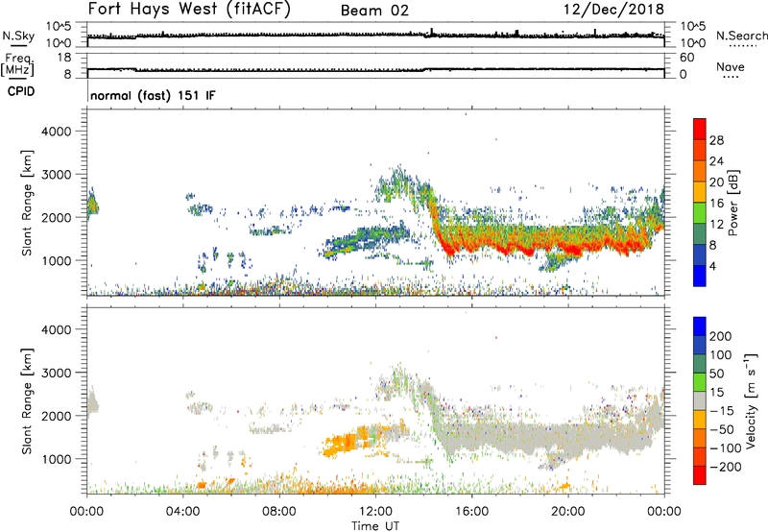Click the light green segment of Power colorbar

[x=700, y=213]
